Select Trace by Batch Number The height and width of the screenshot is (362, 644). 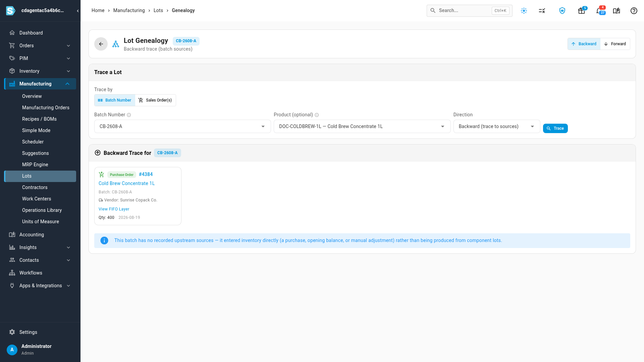point(115,100)
